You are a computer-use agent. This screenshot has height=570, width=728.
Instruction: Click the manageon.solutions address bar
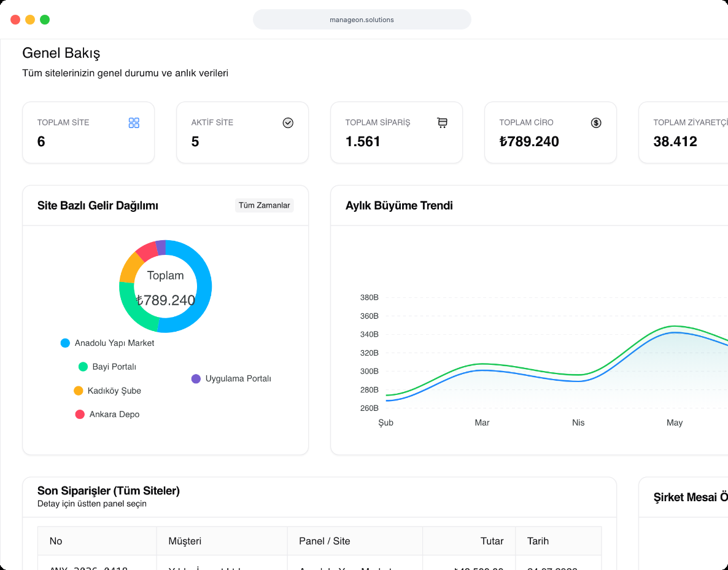click(x=362, y=20)
